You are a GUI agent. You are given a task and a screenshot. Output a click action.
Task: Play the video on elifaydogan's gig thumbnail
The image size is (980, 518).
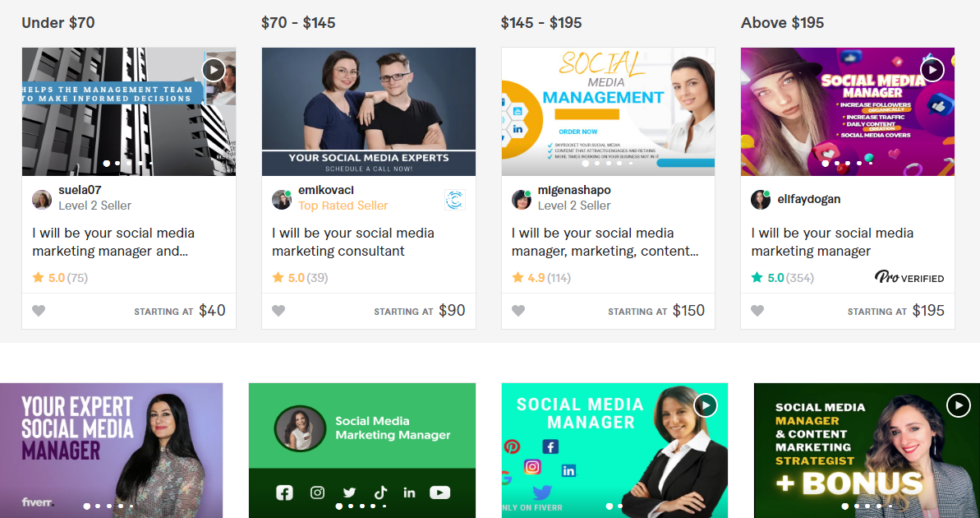point(932,70)
